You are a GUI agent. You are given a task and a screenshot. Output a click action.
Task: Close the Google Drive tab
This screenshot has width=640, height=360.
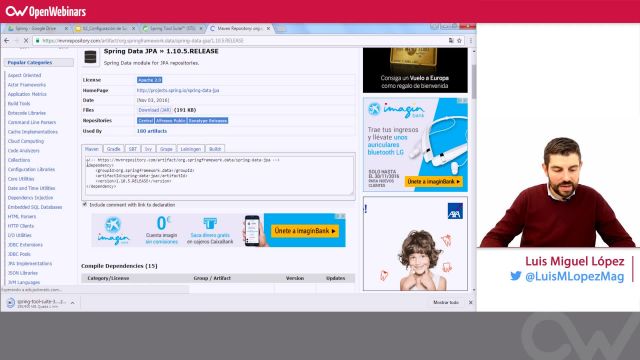(x=66, y=29)
